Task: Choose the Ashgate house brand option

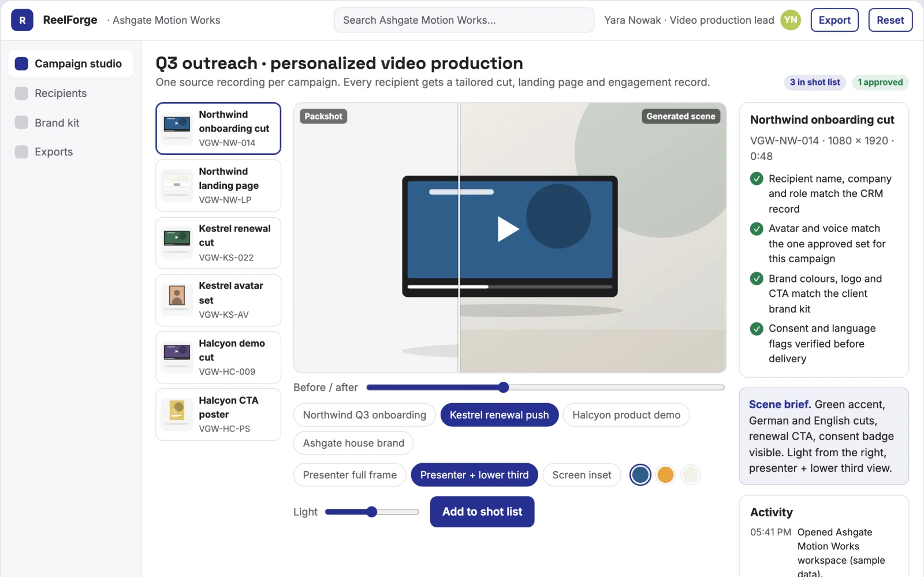Action: coord(353,443)
